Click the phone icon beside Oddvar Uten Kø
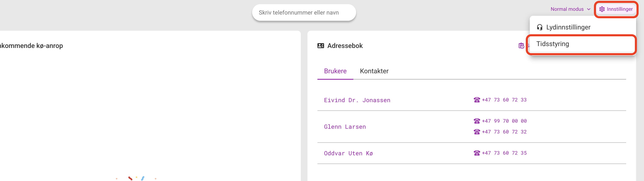This screenshot has width=644, height=181. [477, 153]
